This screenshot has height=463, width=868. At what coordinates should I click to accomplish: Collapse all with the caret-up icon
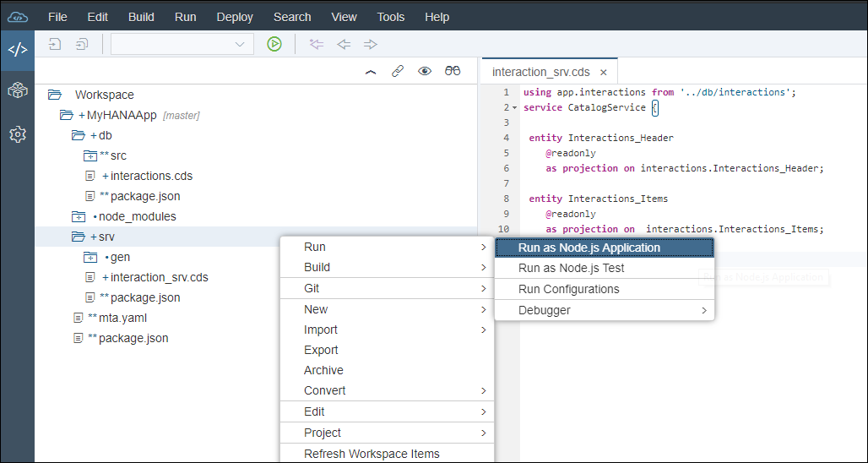(371, 71)
